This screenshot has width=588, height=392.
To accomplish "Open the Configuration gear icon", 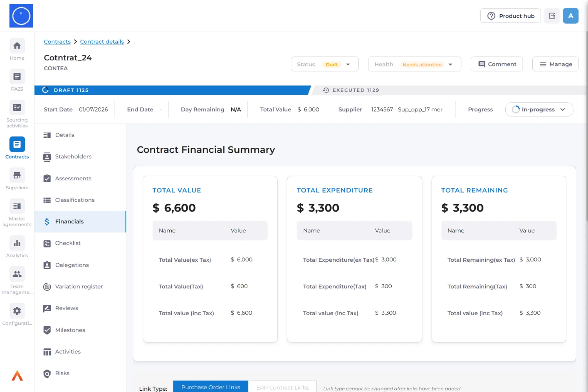I will point(17,311).
